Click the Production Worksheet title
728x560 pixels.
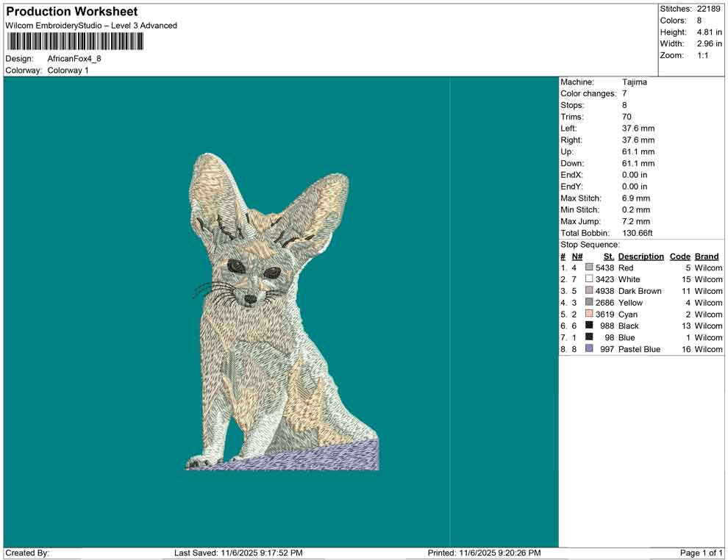(x=72, y=12)
